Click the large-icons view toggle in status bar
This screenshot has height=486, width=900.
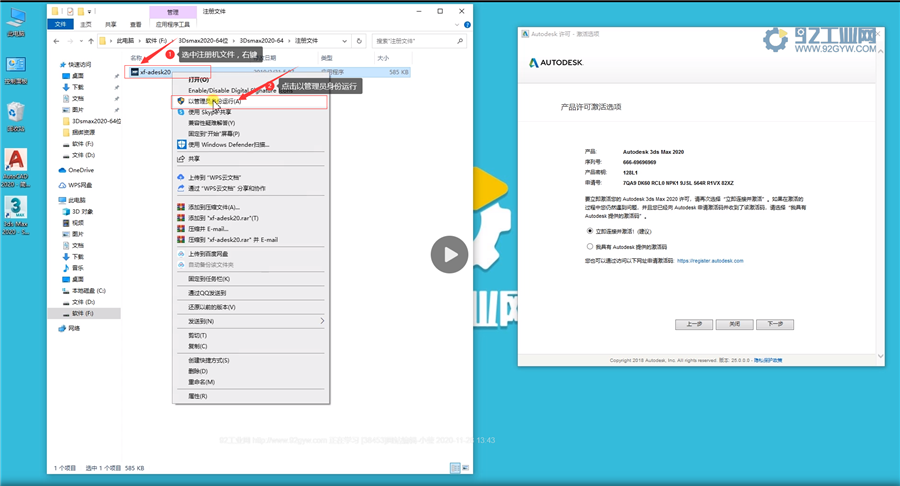[465, 468]
